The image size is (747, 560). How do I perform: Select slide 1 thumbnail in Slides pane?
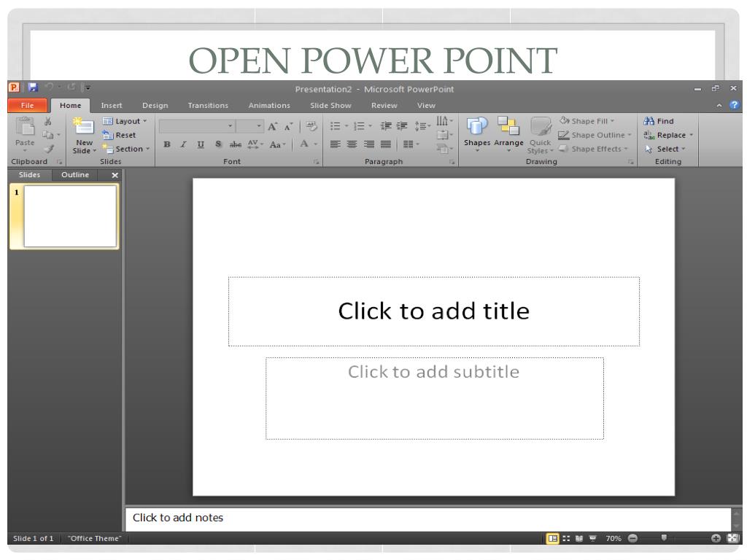point(70,216)
